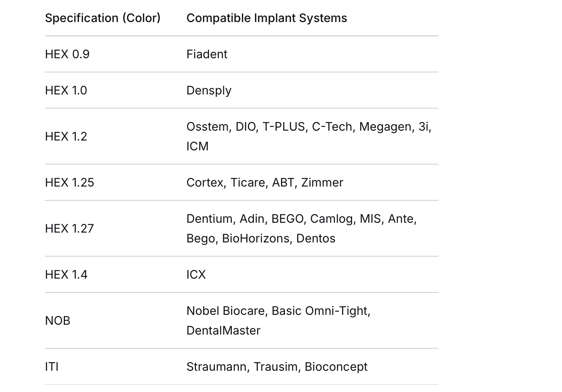Screen dimensions: 562x392
Task: Select the HEX 1.25 specification cell
Action: pos(70,183)
